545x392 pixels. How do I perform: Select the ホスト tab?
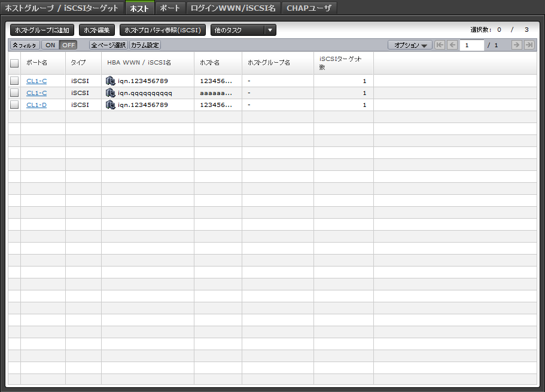tap(139, 8)
